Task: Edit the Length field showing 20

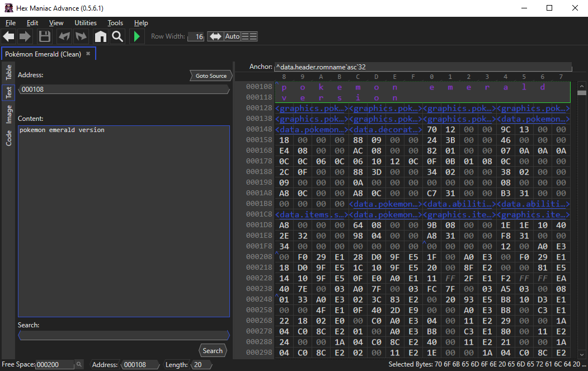Action: 202,365
